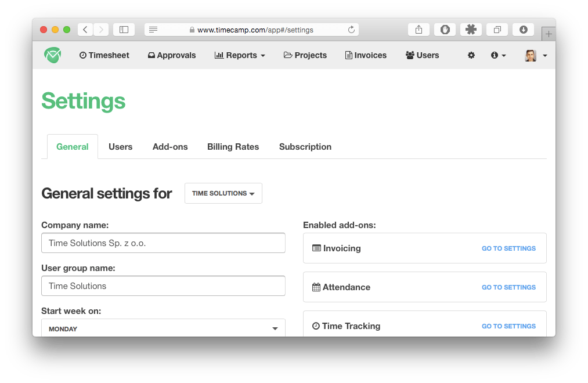Open the Approvals page
The width and height of the screenshot is (588, 383).
[172, 55]
